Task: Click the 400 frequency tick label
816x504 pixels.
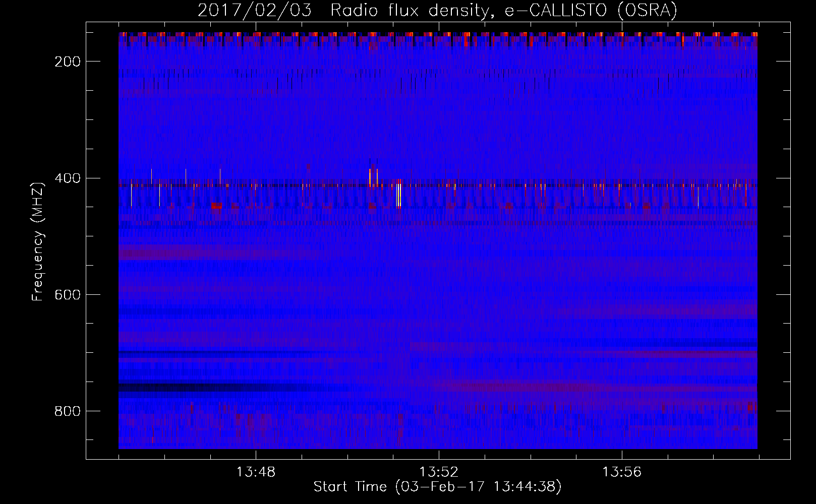Action: click(68, 178)
